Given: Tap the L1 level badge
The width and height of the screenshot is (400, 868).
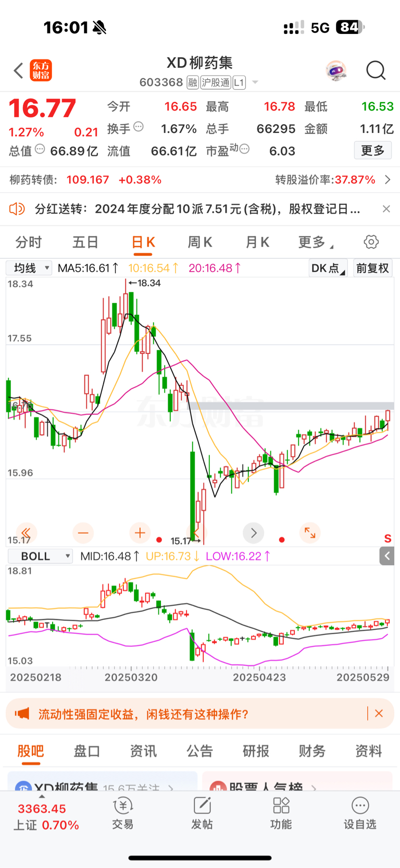Looking at the screenshot, I should pos(239,82).
